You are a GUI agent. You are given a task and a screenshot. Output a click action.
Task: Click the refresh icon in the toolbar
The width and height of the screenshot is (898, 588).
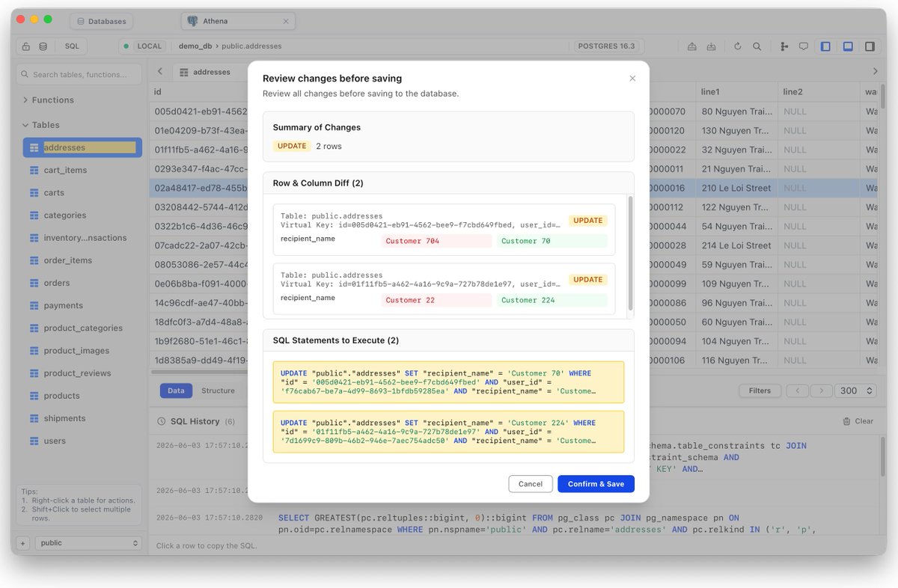[738, 46]
